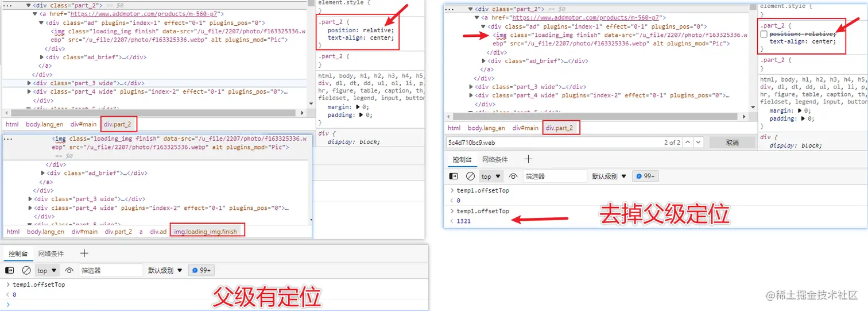Switch to 网络条件 tab in right console drawer
868x311 pixels.
click(495, 159)
